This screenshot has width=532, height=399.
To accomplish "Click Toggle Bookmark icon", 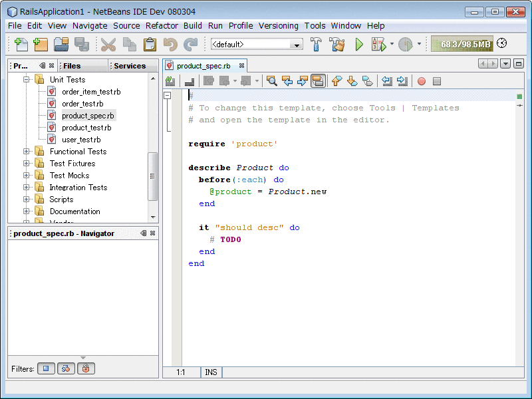I will 368,81.
